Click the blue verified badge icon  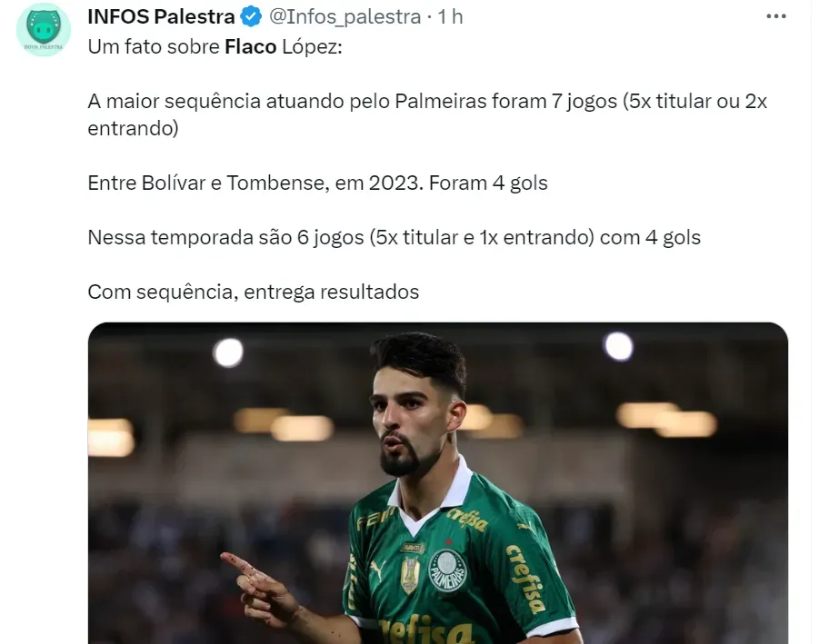(251, 16)
